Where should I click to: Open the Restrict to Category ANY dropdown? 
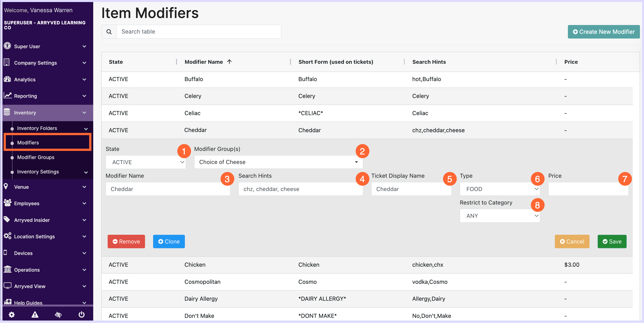[499, 216]
